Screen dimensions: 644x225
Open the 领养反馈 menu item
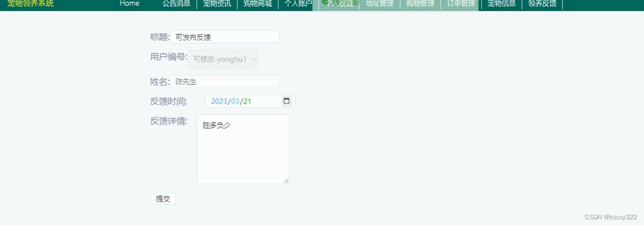tap(542, 4)
